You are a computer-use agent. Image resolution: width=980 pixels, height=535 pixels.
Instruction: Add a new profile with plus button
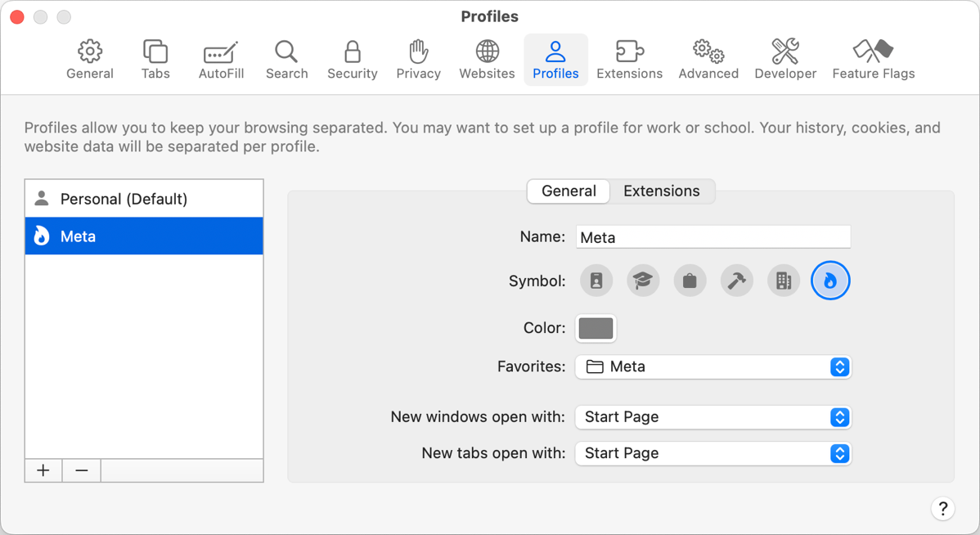[43, 470]
